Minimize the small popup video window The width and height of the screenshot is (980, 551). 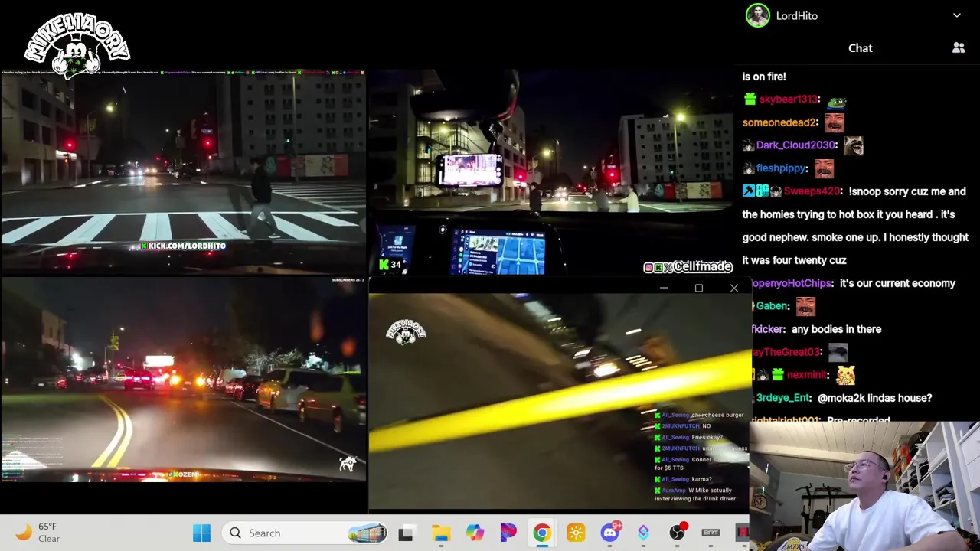663,289
